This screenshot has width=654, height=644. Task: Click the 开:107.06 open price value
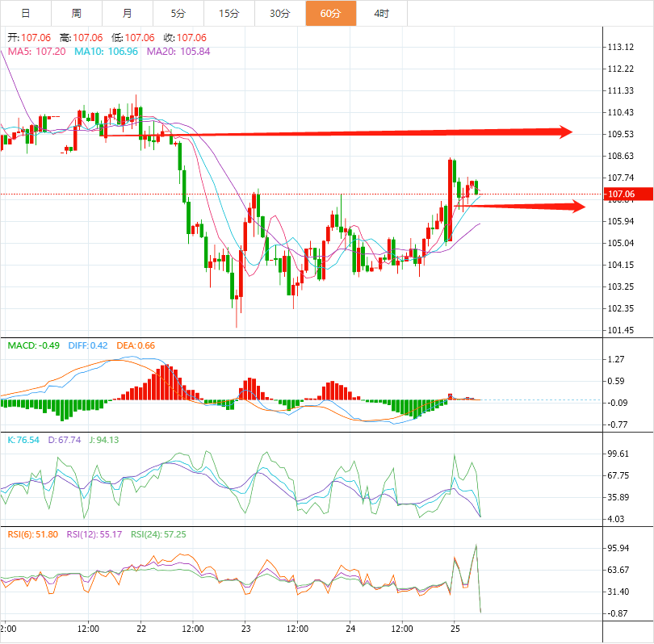[29, 38]
